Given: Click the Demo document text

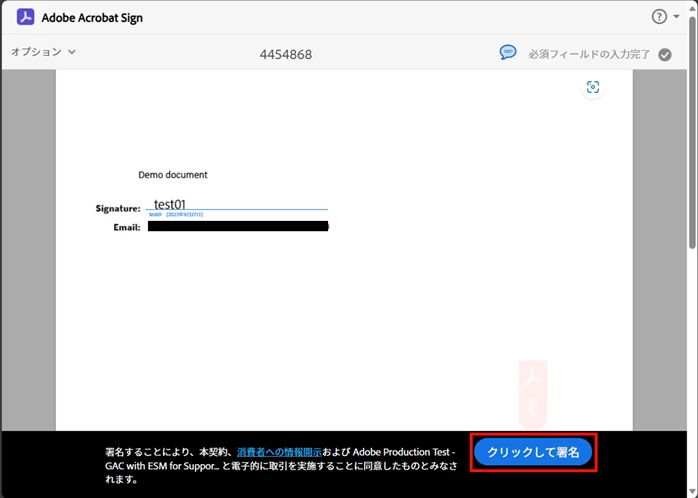Looking at the screenshot, I should (173, 175).
